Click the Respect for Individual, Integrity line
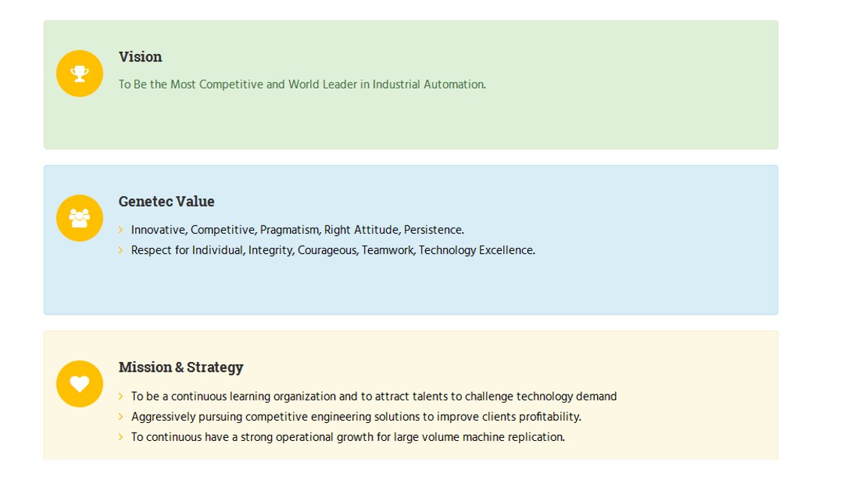The image size is (854, 504). 333,250
